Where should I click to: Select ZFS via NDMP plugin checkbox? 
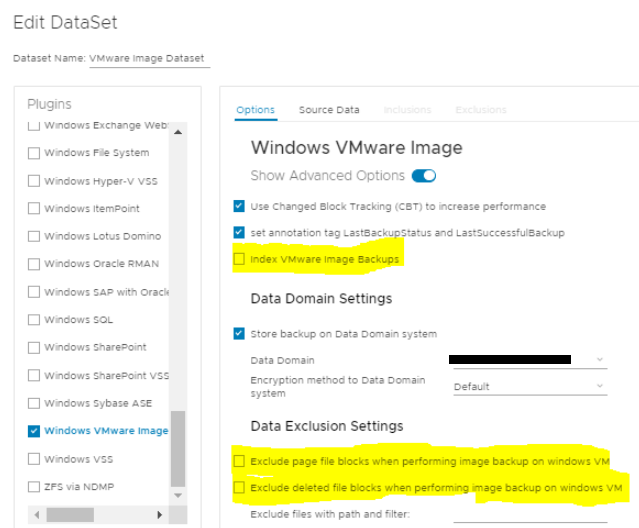pyautogui.click(x=35, y=487)
